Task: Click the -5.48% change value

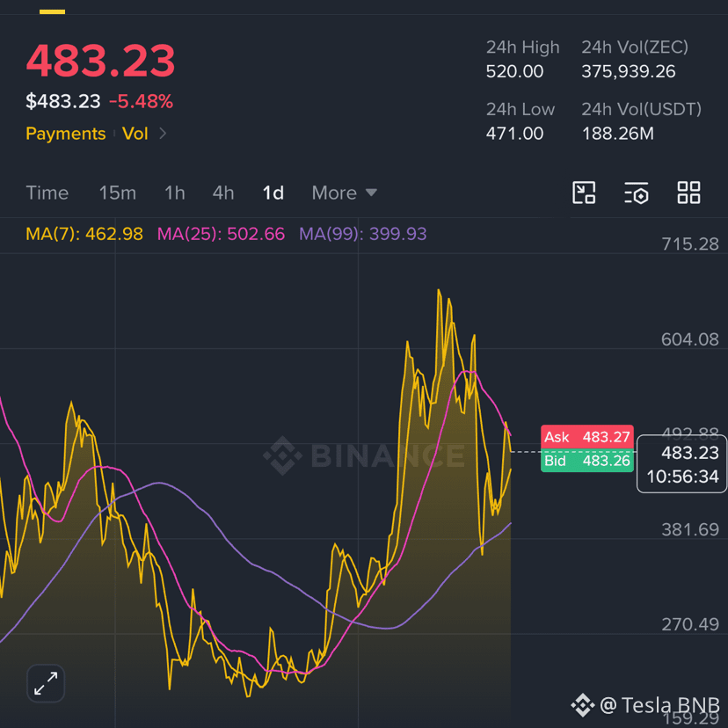Action: click(141, 101)
